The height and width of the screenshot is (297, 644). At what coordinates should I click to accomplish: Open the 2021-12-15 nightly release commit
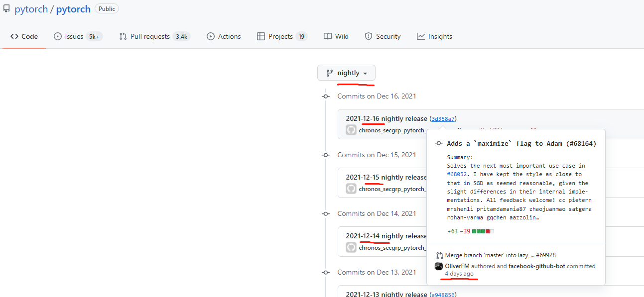tap(386, 177)
